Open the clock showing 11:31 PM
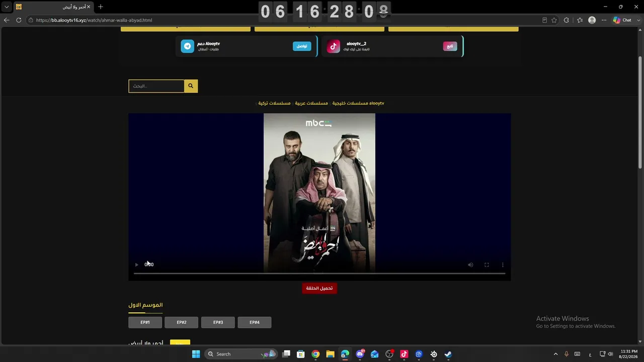Screen dimensions: 644x362 (x=629, y=354)
